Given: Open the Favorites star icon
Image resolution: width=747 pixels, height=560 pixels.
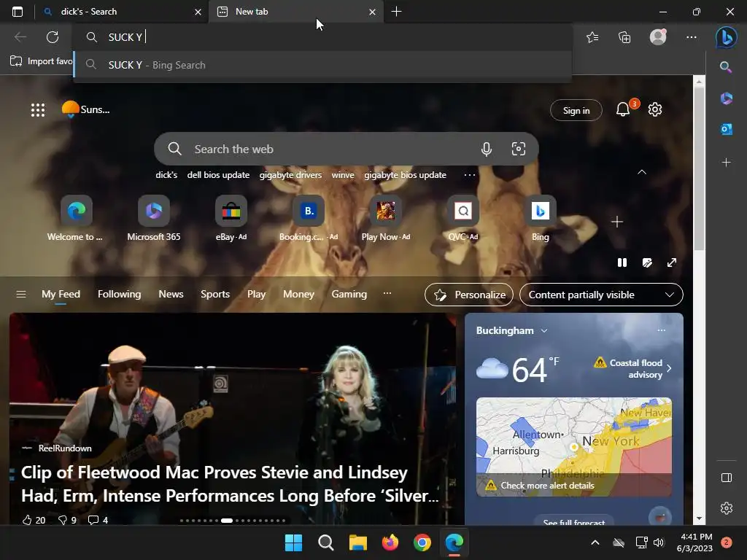Looking at the screenshot, I should pyautogui.click(x=592, y=37).
